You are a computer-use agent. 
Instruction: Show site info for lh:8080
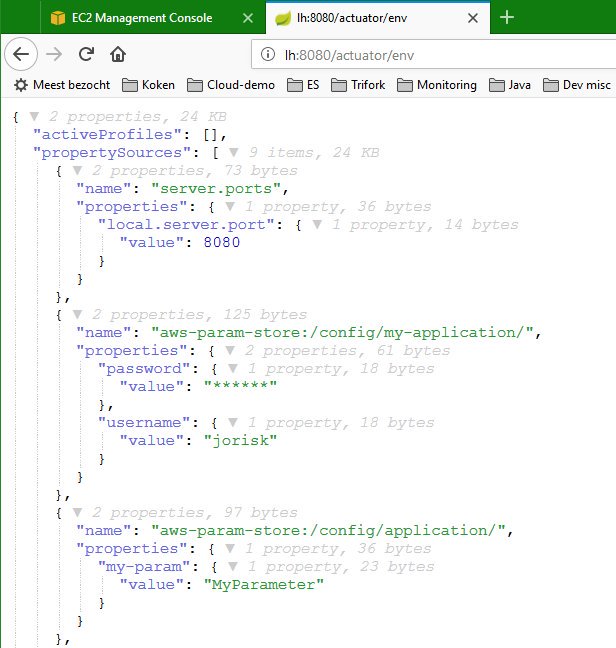268,54
